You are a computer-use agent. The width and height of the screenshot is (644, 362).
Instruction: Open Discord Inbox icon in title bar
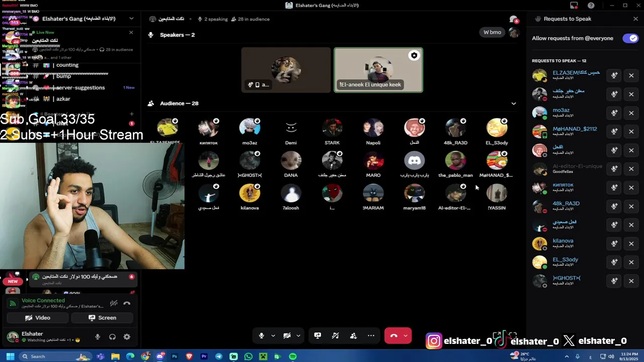pos(574,6)
